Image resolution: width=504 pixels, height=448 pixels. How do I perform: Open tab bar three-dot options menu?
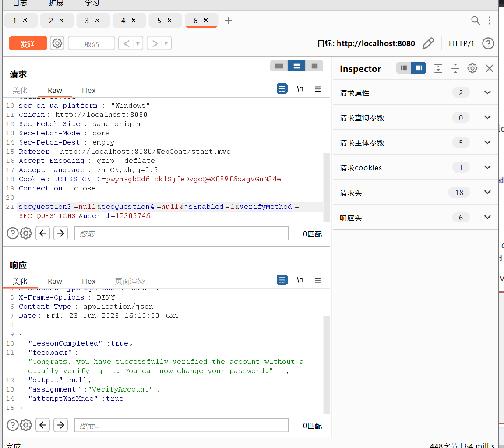[489, 20]
